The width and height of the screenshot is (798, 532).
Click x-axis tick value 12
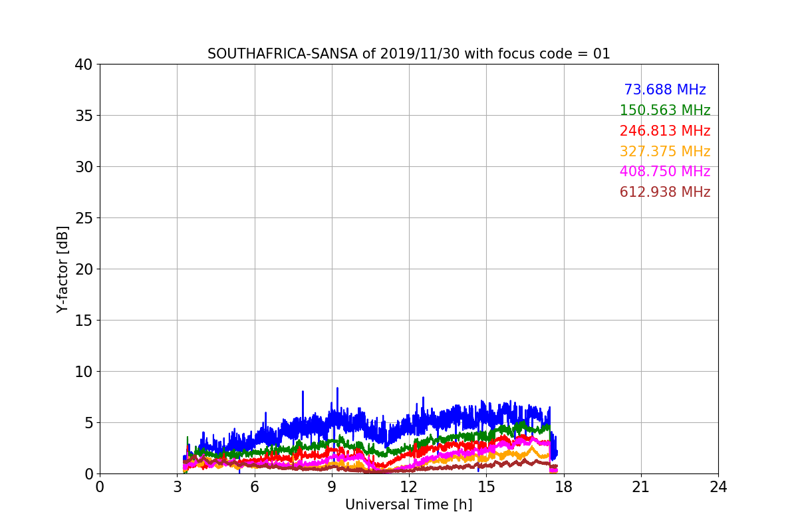pos(409,487)
